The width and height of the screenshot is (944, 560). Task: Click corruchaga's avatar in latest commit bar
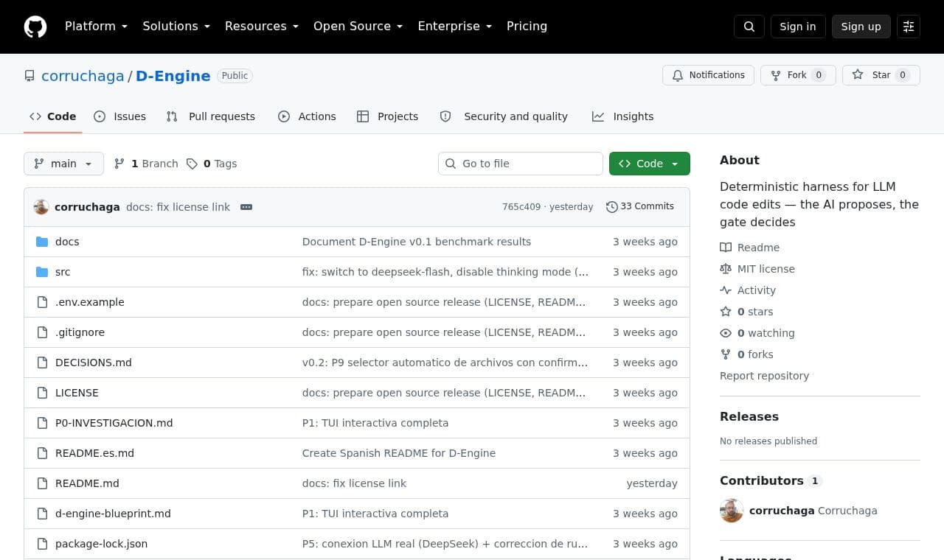41,207
